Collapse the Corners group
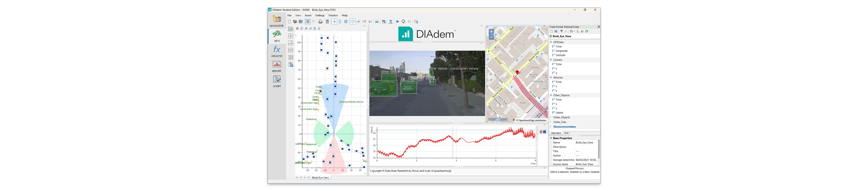 (x=551, y=60)
